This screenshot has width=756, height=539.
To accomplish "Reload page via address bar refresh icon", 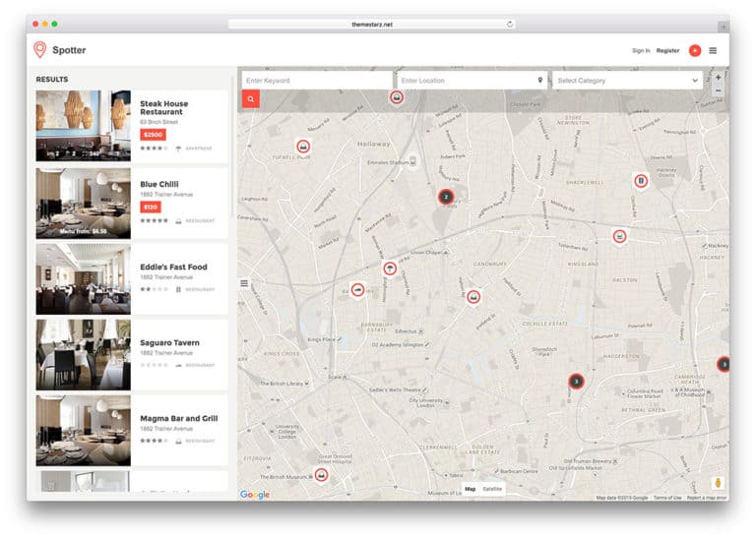I will click(510, 24).
